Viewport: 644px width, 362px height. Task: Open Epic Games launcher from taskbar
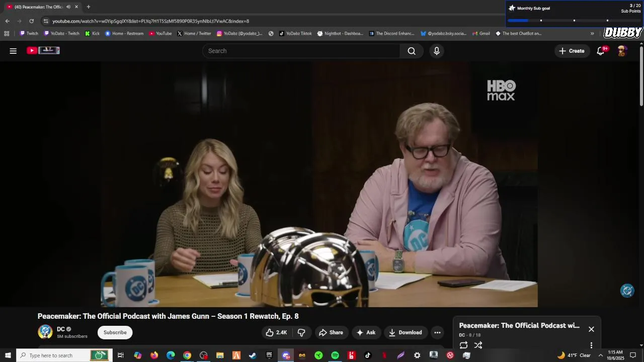tap(269, 355)
